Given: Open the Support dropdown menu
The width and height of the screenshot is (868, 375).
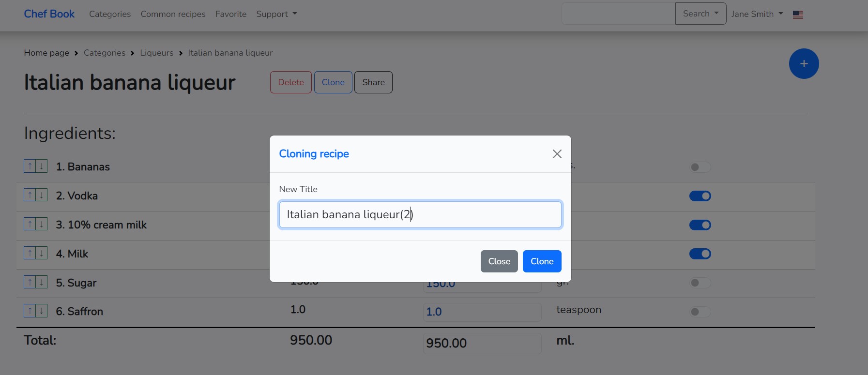Looking at the screenshot, I should tap(276, 14).
